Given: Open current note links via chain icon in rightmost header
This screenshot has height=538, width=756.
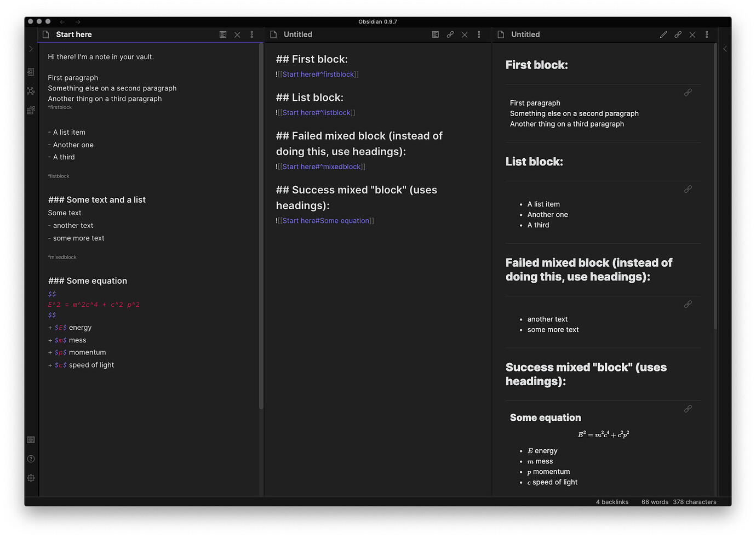Looking at the screenshot, I should coord(678,34).
